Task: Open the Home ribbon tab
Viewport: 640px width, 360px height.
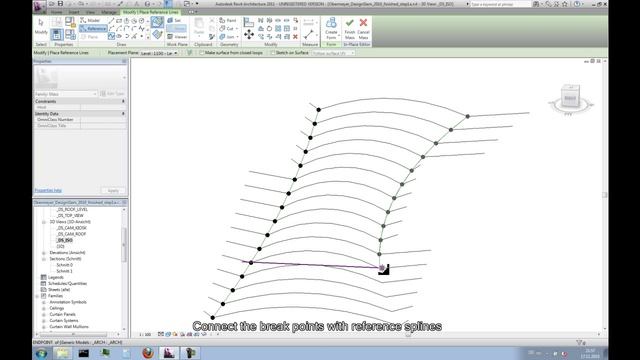Action: point(56,12)
